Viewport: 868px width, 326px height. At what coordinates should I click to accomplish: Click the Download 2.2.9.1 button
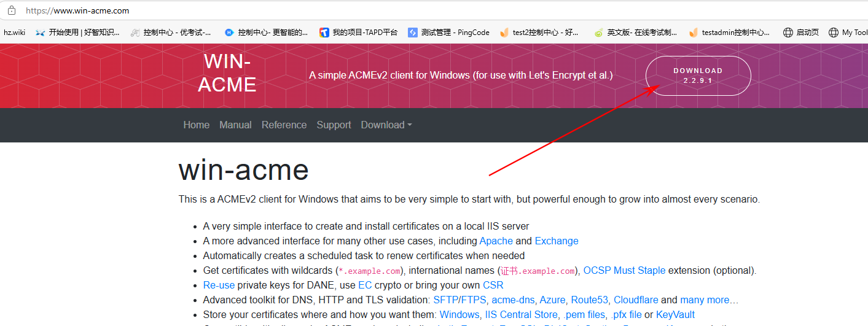(698, 76)
